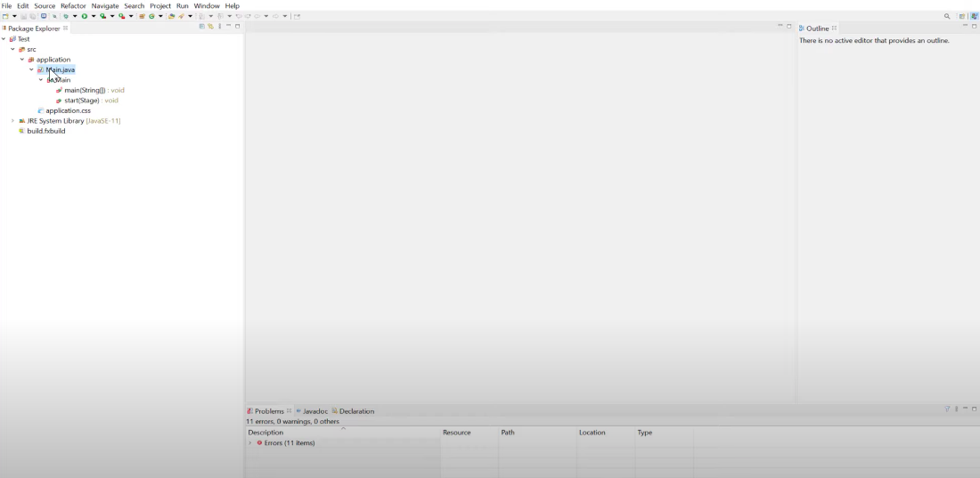Open the File menu
980x478 pixels.
(x=7, y=5)
